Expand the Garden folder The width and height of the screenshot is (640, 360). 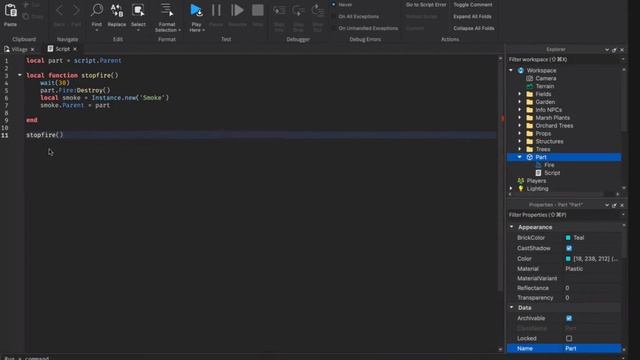pyautogui.click(x=520, y=102)
